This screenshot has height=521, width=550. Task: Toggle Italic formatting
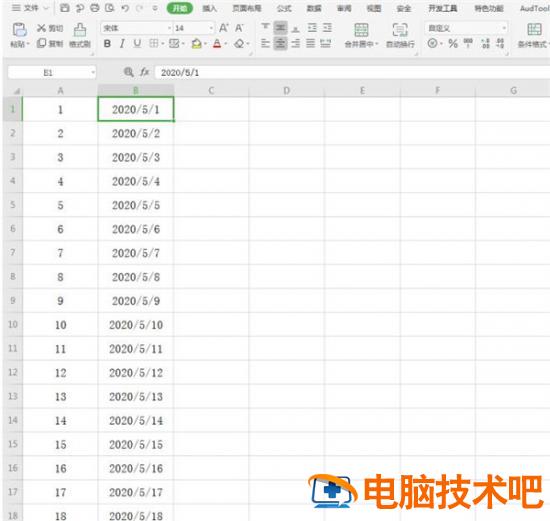(122, 44)
